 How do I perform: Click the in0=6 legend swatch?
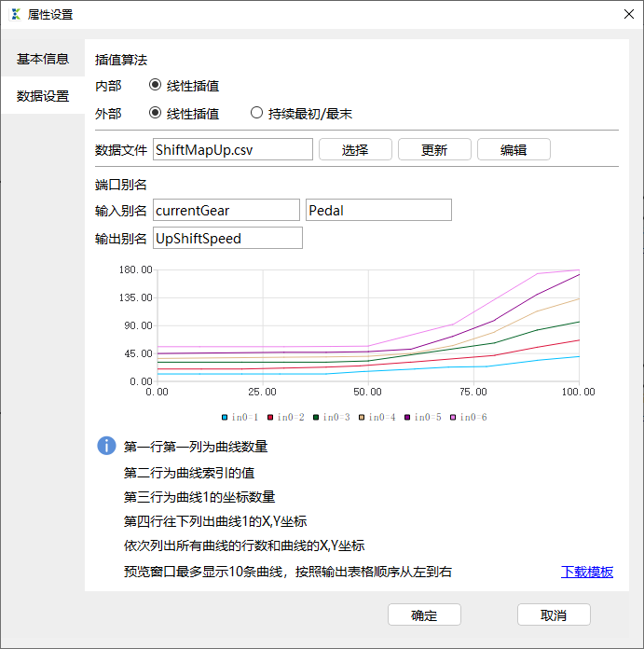(453, 417)
